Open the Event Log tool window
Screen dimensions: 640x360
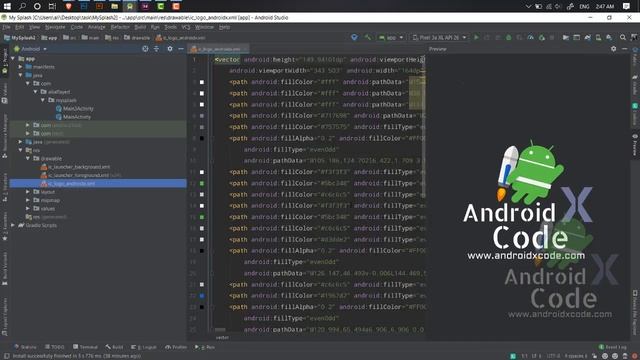[612, 347]
